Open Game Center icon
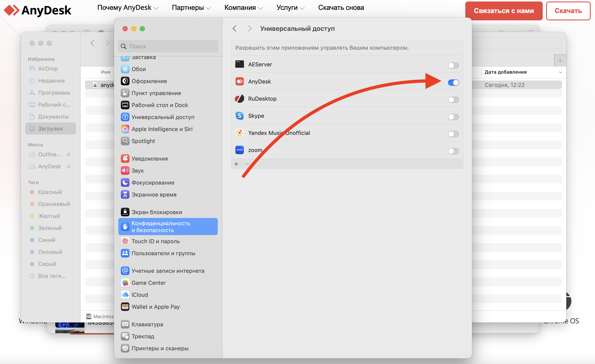Viewport: 595px width, 364px height. pyautogui.click(x=125, y=283)
